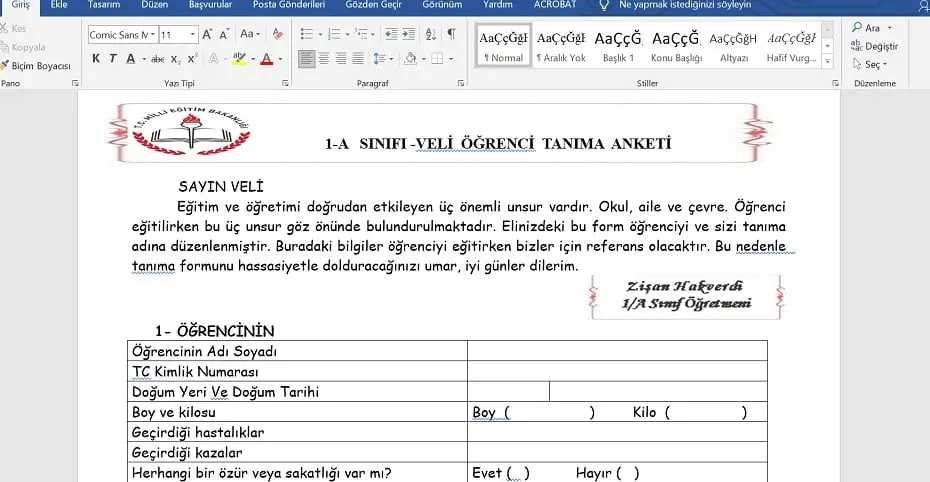Open the Tasarım ribbon tab
This screenshot has width=930, height=482.
(x=104, y=5)
